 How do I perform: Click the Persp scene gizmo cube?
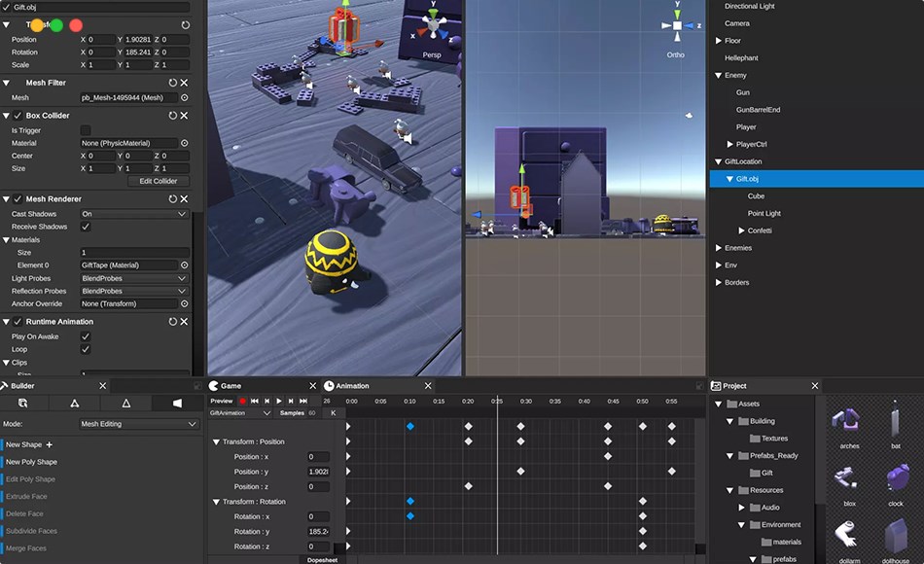pos(431,27)
